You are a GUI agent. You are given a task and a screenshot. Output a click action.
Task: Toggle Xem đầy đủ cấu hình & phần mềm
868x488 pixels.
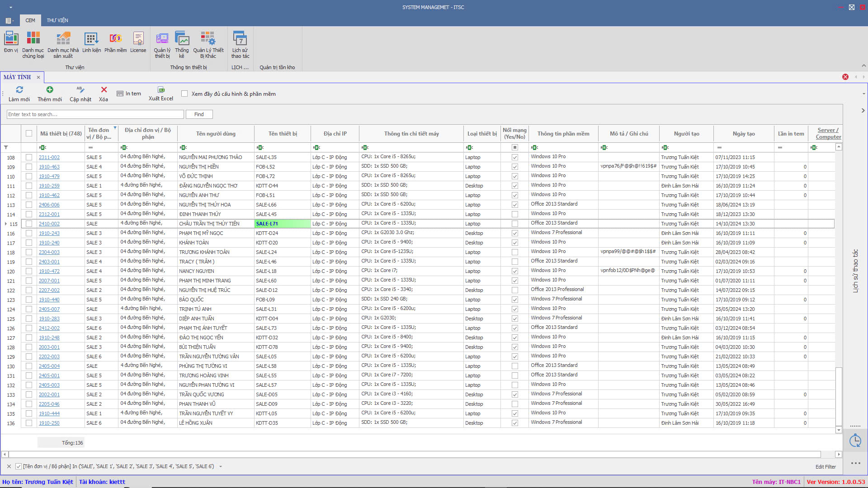184,94
